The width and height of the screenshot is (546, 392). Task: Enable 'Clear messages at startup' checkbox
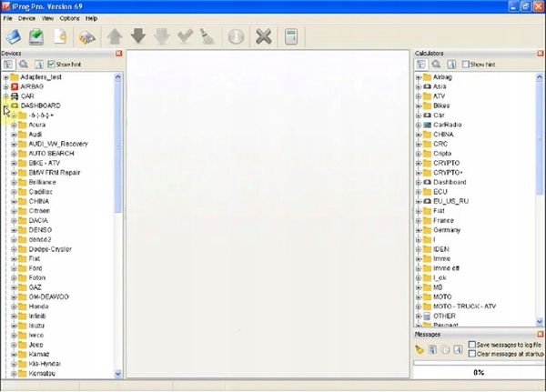472,354
